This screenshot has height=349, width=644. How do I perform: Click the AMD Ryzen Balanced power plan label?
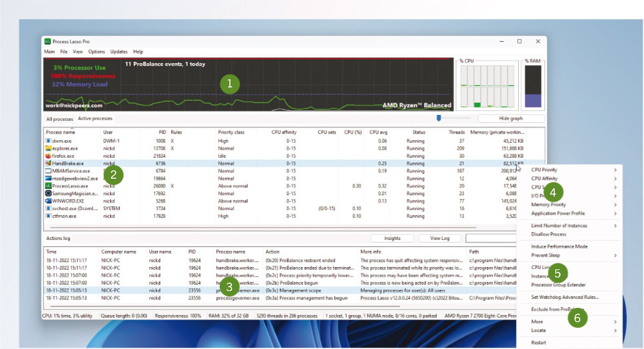(x=417, y=105)
